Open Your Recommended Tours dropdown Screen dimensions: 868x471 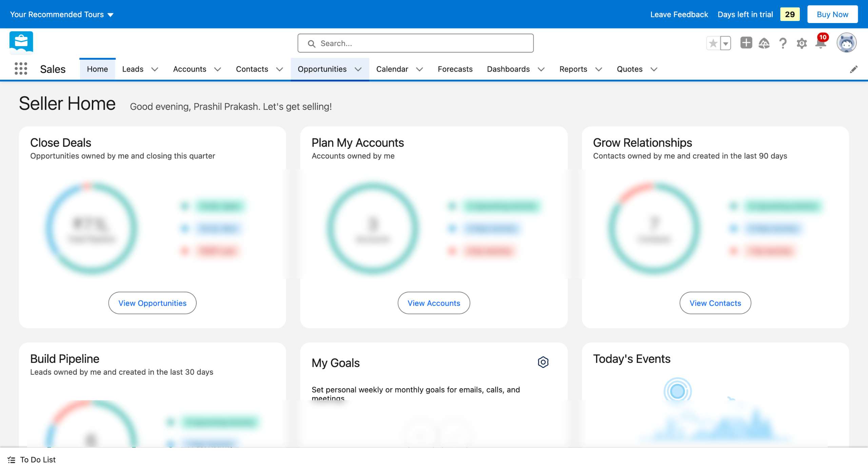click(x=62, y=14)
